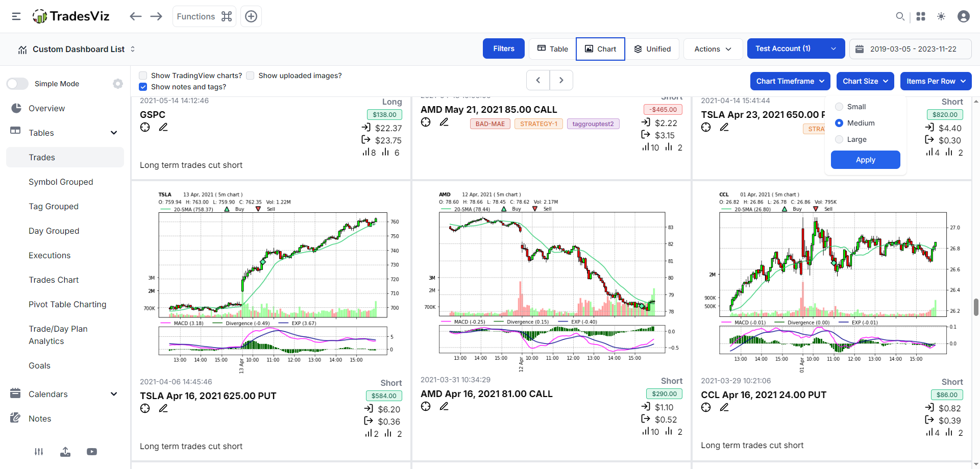This screenshot has height=469, width=980.
Task: Open Pivot Table Charting in sidebar
Action: 67,304
